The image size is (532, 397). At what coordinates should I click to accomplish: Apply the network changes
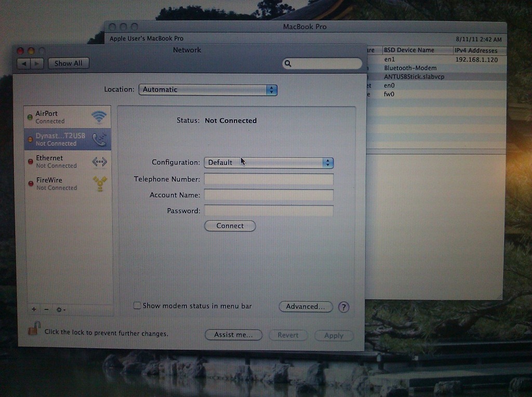[x=334, y=335]
